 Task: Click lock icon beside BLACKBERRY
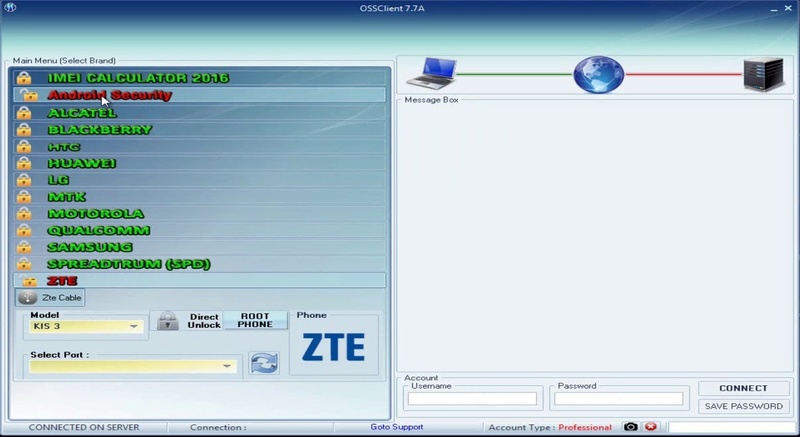tap(24, 130)
